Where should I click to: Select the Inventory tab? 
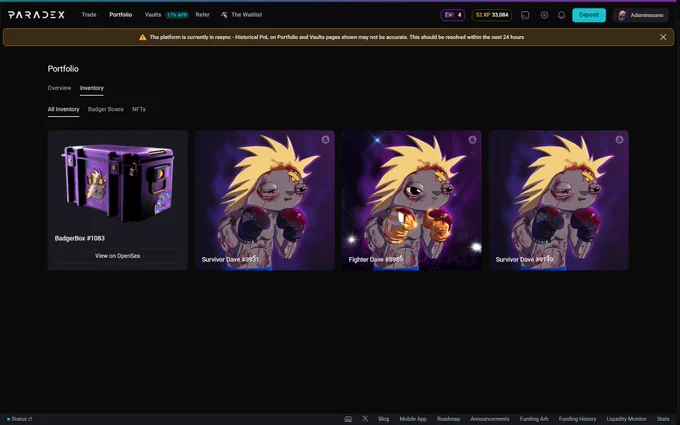pos(92,88)
